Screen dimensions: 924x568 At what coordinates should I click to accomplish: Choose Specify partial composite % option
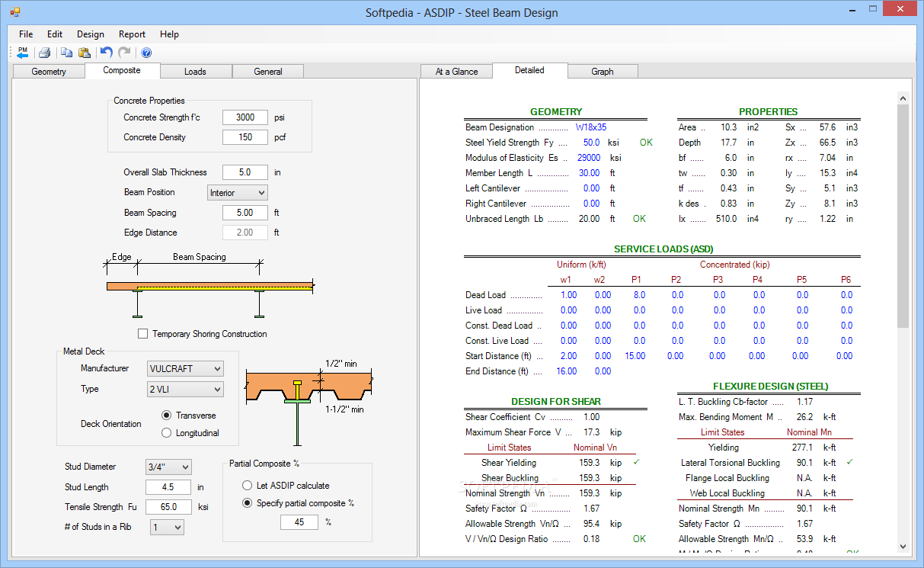[247, 503]
